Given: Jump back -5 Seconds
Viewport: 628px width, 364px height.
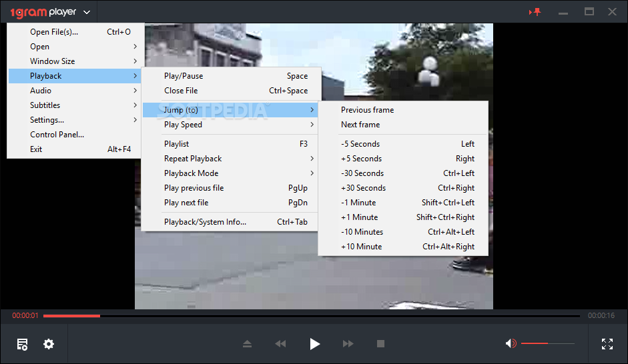Looking at the screenshot, I should pyautogui.click(x=403, y=144).
